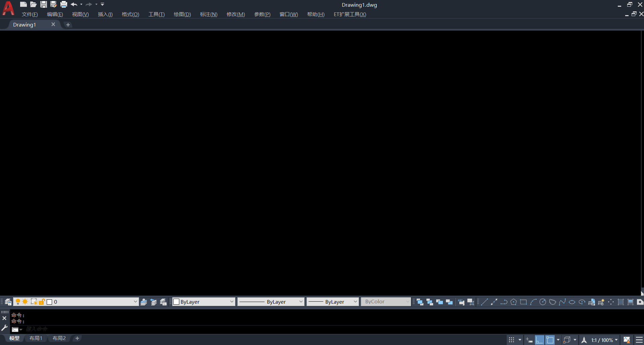Toggle layer on/off lightbulb icon

18,302
